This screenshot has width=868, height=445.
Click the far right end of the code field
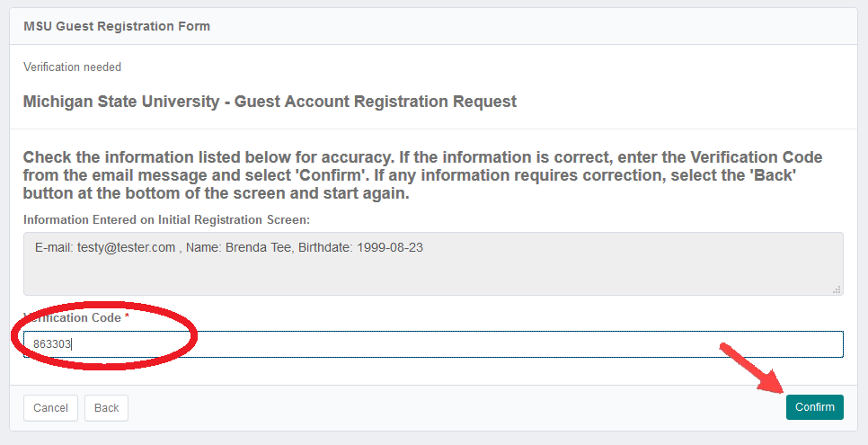(831, 344)
